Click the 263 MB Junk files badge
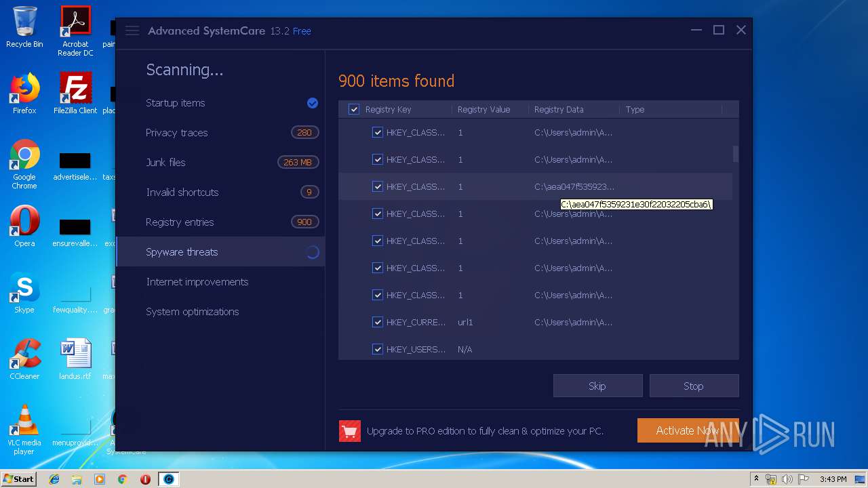 coord(298,163)
